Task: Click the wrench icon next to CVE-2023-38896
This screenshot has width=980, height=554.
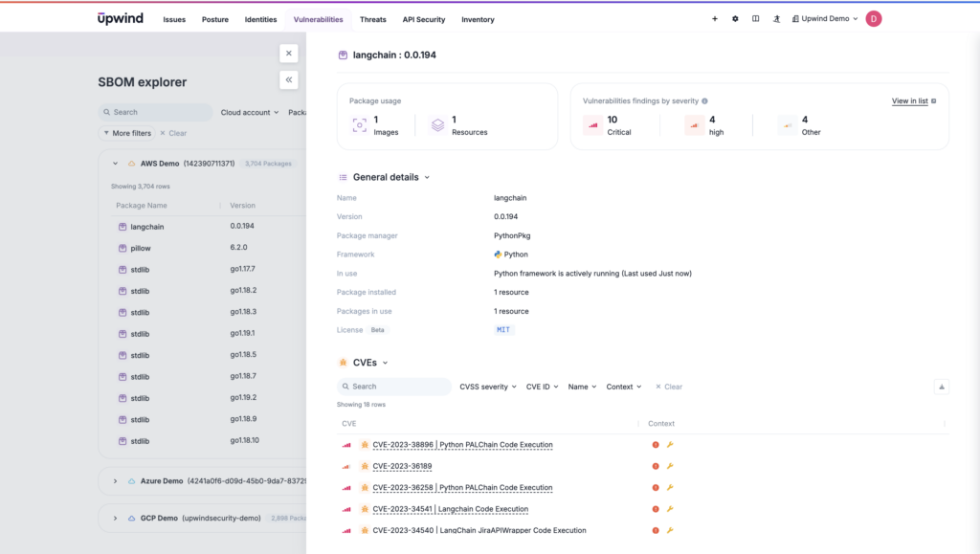Action: point(671,444)
